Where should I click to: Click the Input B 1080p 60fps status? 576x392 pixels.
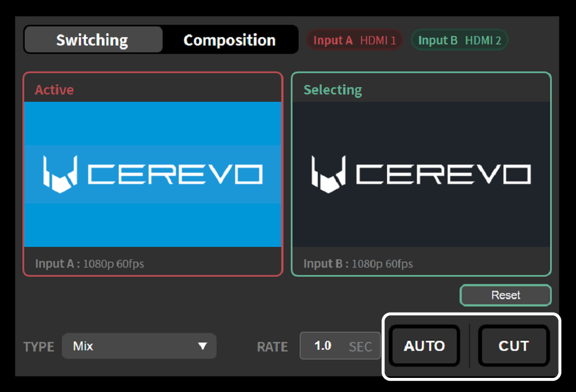pos(358,264)
